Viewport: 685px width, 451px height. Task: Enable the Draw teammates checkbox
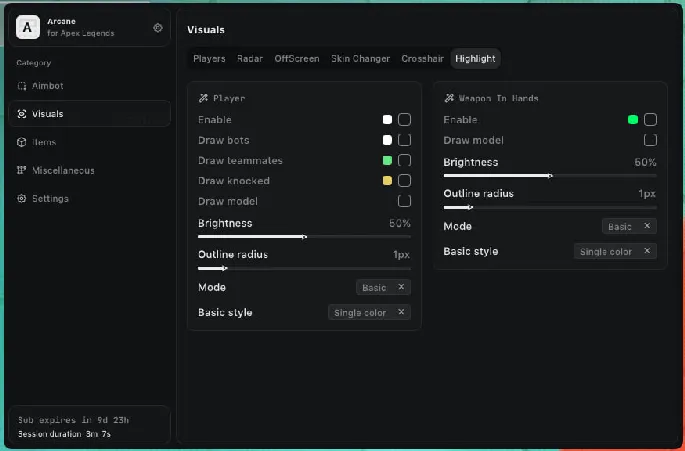click(404, 161)
